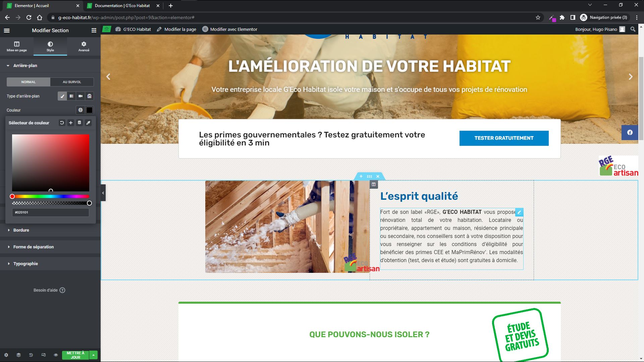This screenshot has height=362, width=644.
Task: Click the black Couleur swatch
Action: click(90, 110)
